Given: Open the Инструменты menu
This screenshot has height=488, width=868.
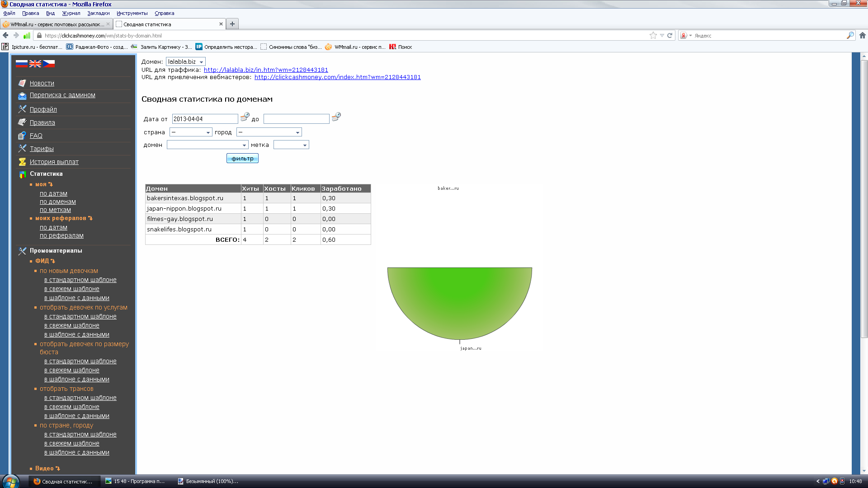Looking at the screenshot, I should (x=132, y=13).
